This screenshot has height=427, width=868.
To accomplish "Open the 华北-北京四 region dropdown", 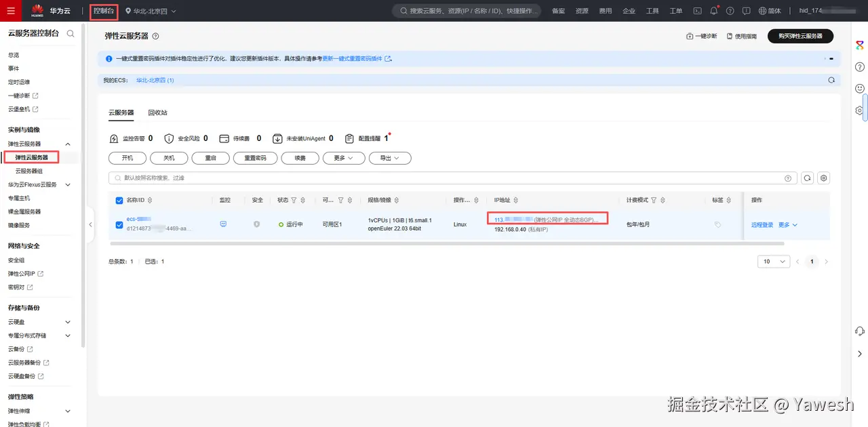I will click(x=151, y=11).
